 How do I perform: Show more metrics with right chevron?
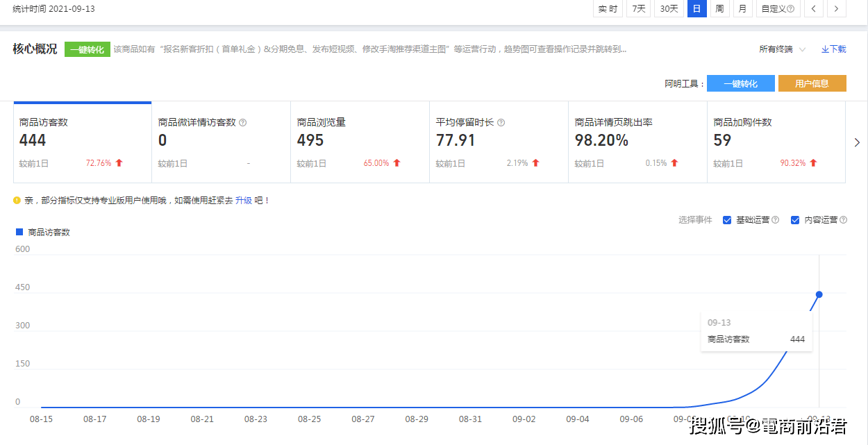857,142
